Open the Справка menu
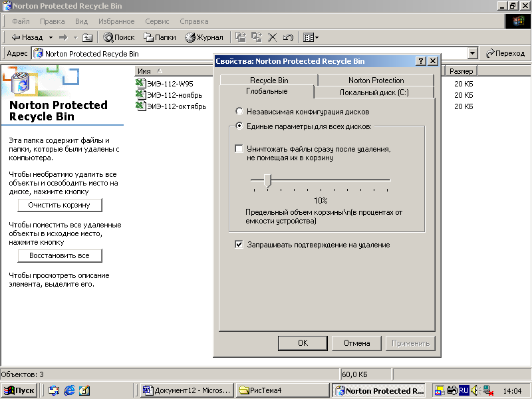532x399 pixels. coord(194,21)
